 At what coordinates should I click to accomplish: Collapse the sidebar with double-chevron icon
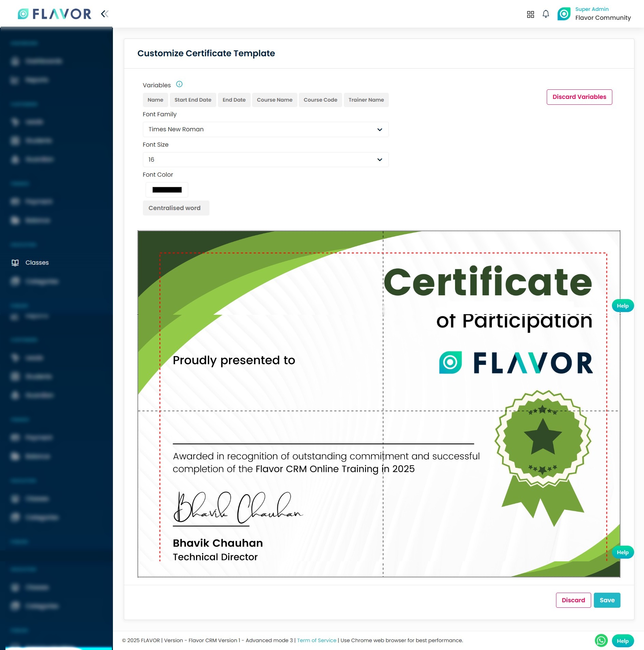point(105,14)
